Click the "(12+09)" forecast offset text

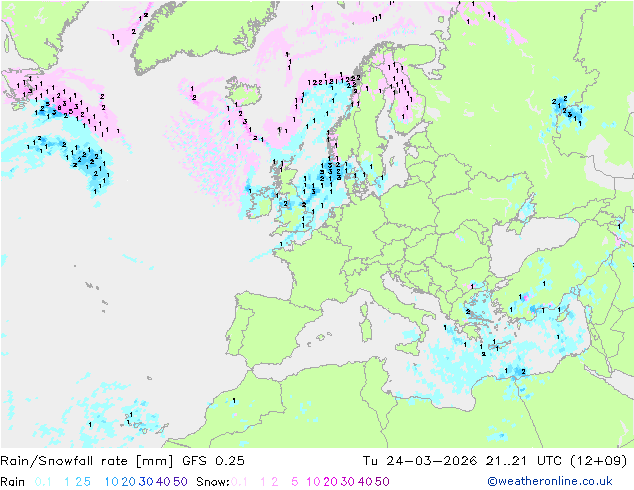click(x=598, y=461)
